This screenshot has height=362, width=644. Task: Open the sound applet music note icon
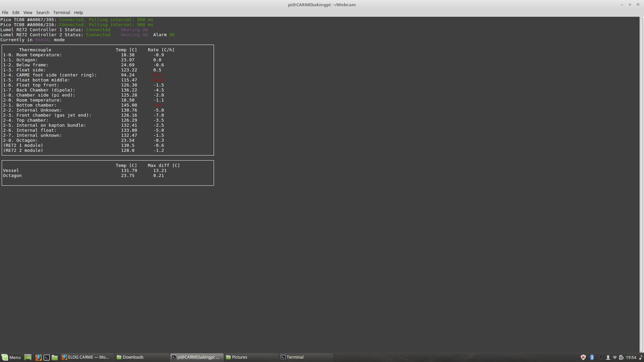point(641,357)
